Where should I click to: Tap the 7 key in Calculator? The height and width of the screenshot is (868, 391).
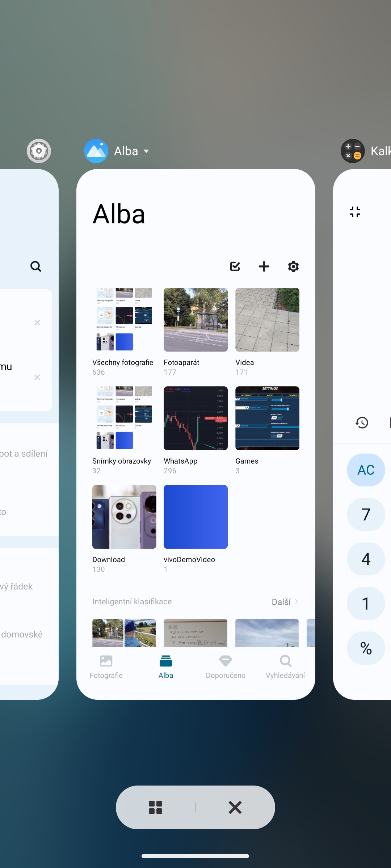(x=366, y=514)
